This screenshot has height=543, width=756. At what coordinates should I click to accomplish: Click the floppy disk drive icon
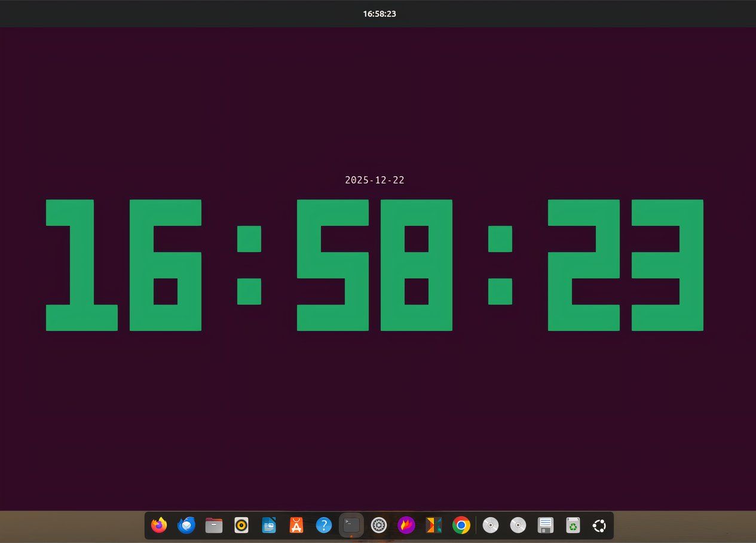click(545, 525)
